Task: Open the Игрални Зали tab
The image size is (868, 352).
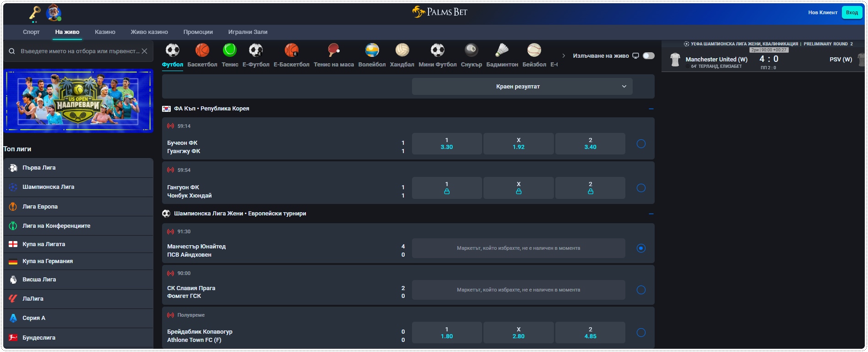Action: tap(248, 32)
